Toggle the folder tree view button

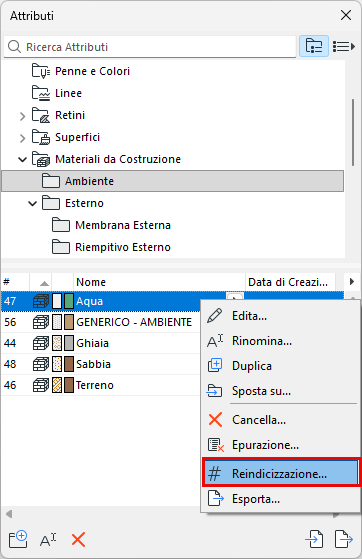tap(313, 46)
